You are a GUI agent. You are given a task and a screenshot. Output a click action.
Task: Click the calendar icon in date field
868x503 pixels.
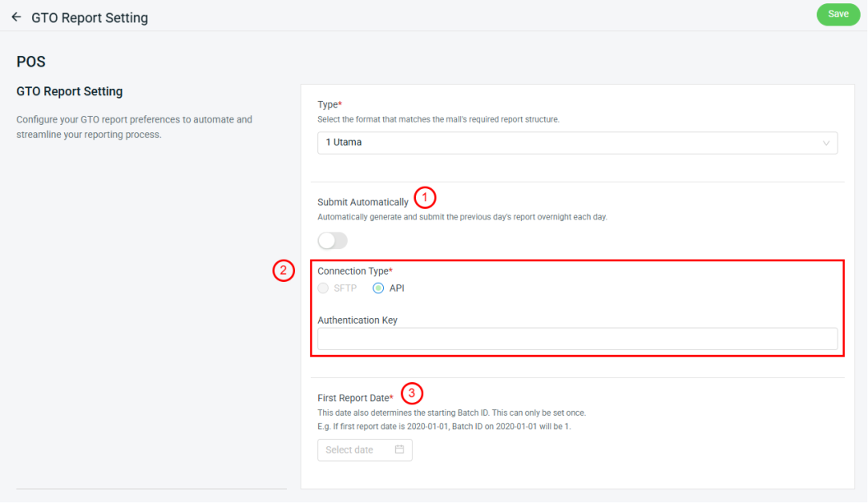coord(399,450)
